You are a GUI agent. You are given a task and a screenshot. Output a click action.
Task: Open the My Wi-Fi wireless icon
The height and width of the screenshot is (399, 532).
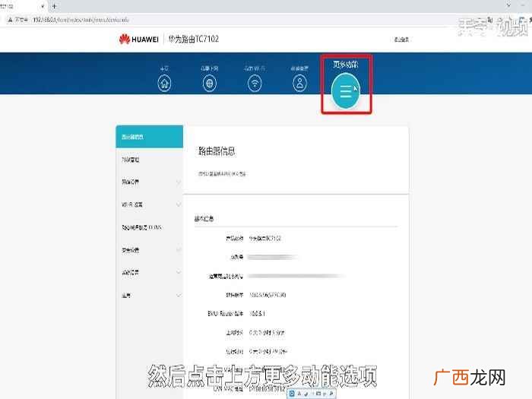[x=255, y=84]
